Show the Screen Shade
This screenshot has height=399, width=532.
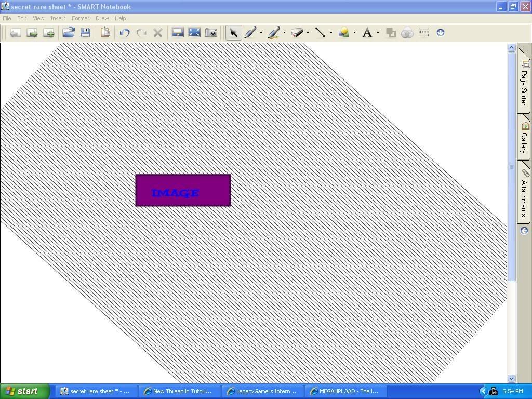tap(177, 33)
